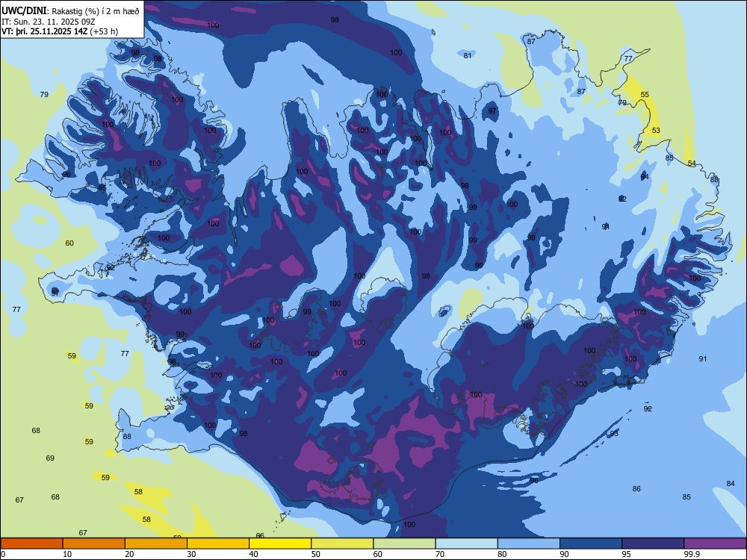Screen dimensions: 747x560
Task: Click the dark orange 0–10 legend swatch
Action: pos(31,544)
